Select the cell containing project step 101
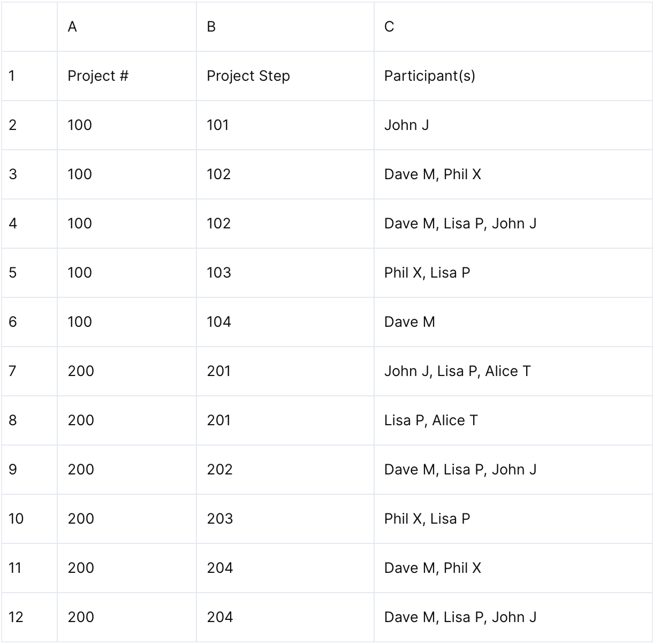653x644 pixels. [285, 125]
